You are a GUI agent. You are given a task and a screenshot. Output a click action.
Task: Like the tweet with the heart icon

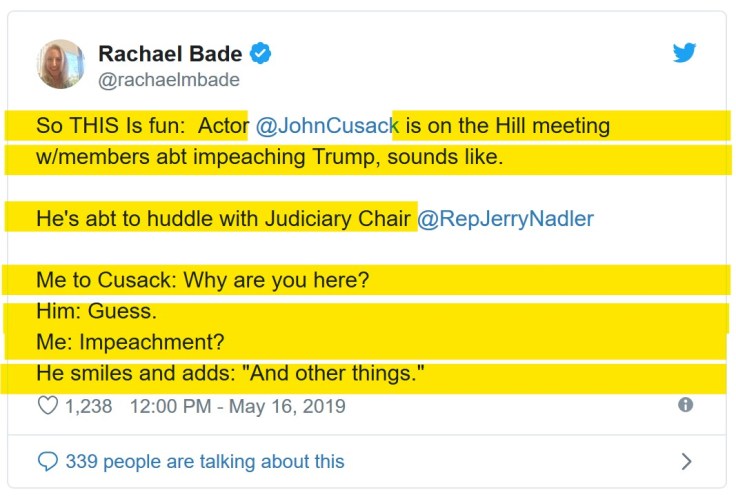click(x=48, y=406)
